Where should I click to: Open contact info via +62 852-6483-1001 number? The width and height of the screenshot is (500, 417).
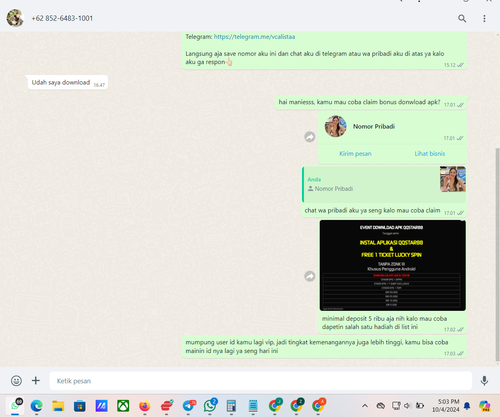point(62,18)
